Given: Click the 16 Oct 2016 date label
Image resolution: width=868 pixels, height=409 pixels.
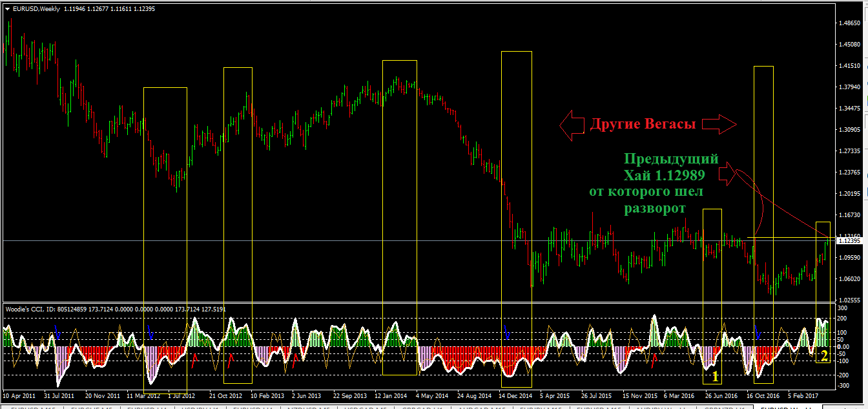Looking at the screenshot, I should click(x=764, y=395).
